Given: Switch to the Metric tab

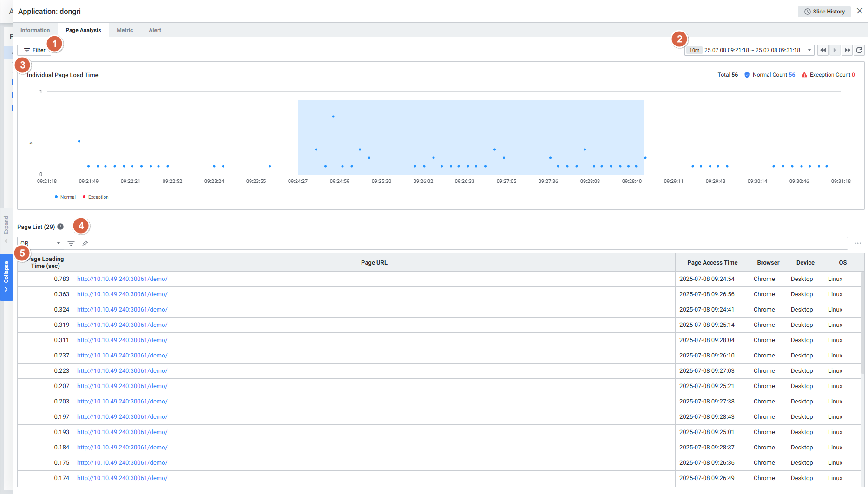Looking at the screenshot, I should pyautogui.click(x=125, y=30).
